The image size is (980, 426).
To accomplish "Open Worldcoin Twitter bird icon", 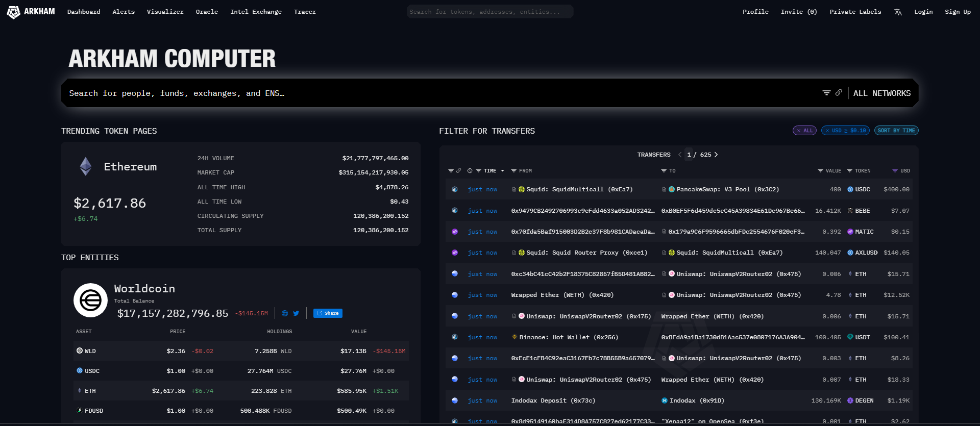I will point(296,313).
